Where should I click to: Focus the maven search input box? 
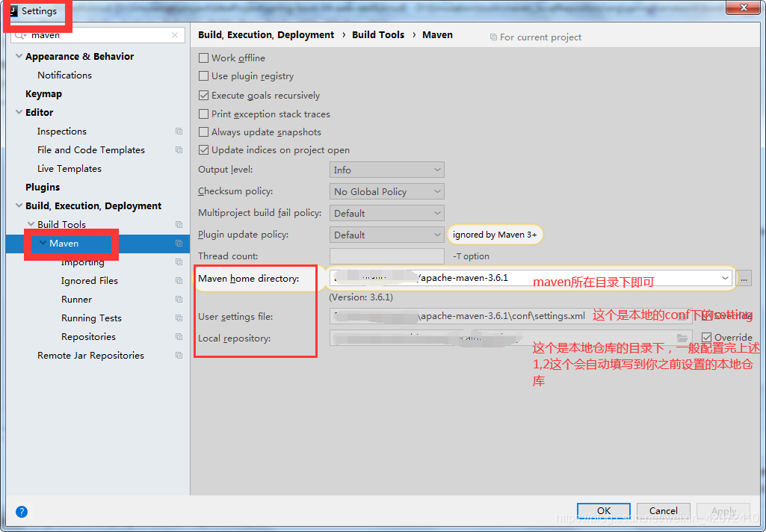point(99,35)
